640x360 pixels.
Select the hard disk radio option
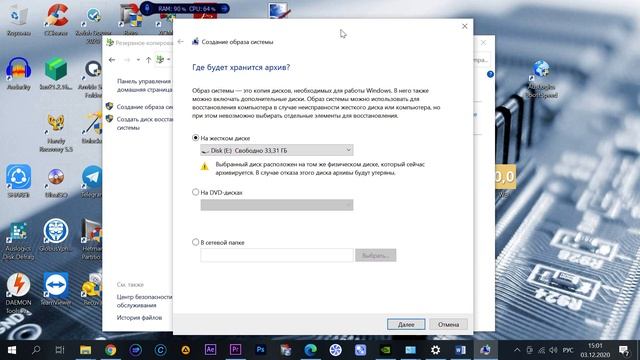pyautogui.click(x=196, y=138)
